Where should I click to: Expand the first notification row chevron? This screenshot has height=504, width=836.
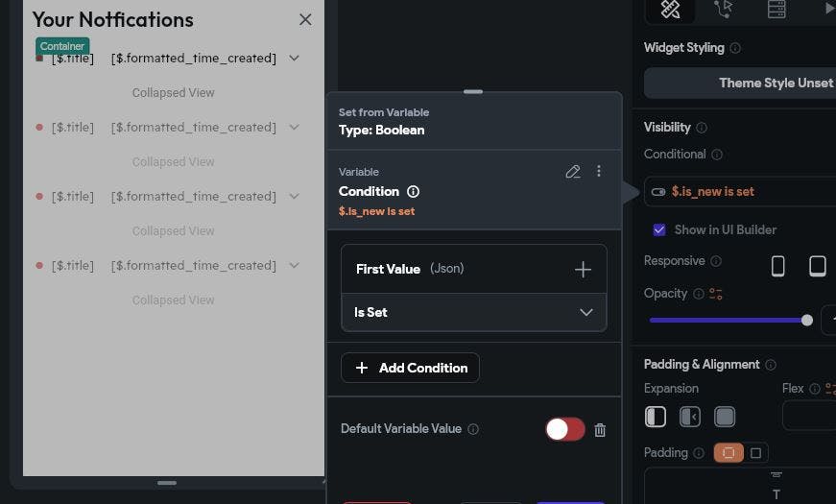[x=295, y=59]
